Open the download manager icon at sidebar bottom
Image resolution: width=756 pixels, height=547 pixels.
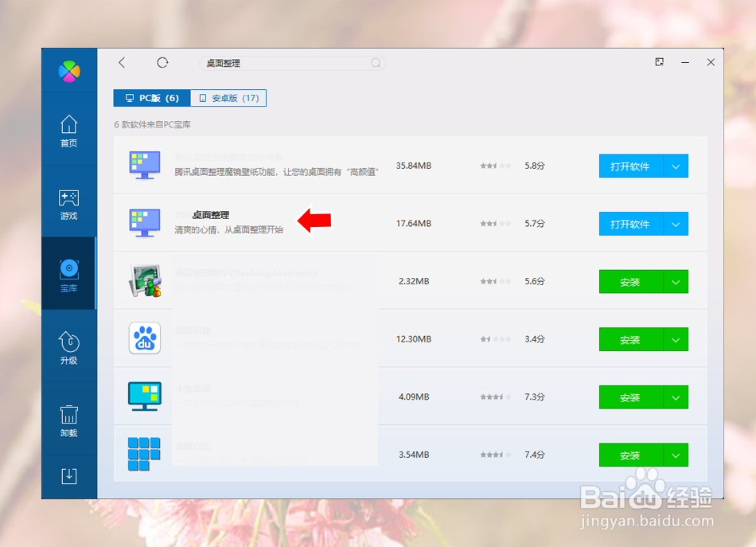(x=69, y=475)
